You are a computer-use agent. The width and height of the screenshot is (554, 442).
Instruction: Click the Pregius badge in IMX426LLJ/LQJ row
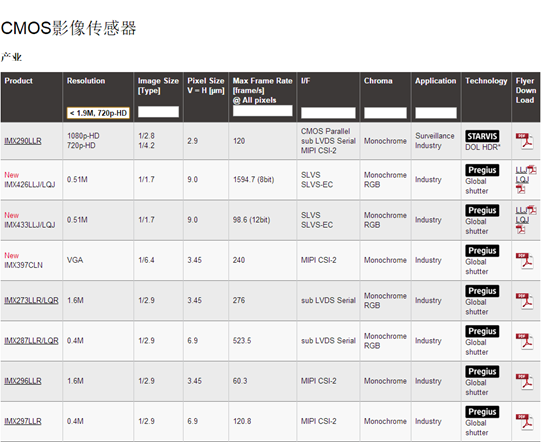(482, 170)
